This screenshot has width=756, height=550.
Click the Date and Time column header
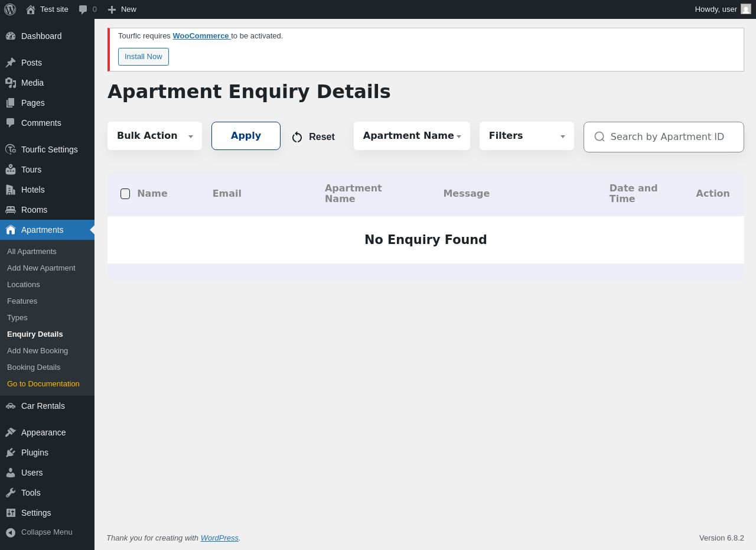[633, 194]
